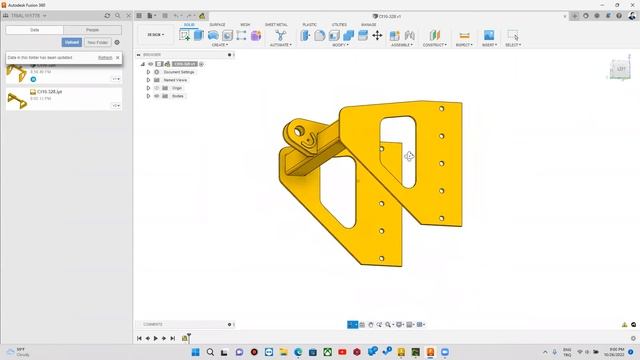Screen dimensions: 640x360
Task: Search the data panel with magnifier icon
Action: click(118, 16)
